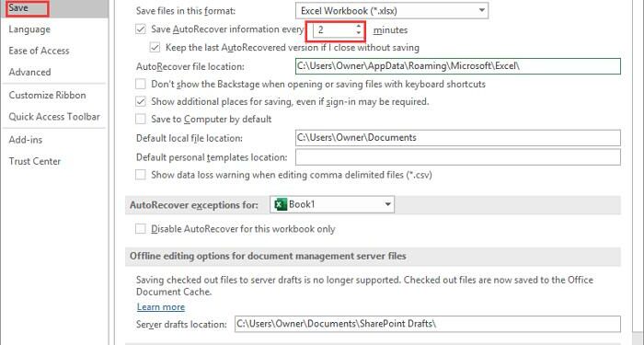
Task: Click the Offline editing options section header
Action: (x=373, y=257)
